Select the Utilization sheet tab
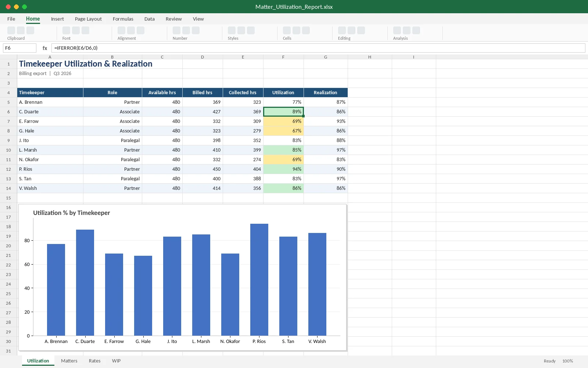 pyautogui.click(x=38, y=361)
